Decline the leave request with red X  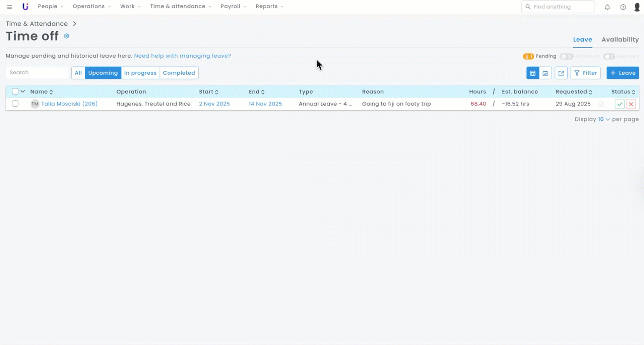pyautogui.click(x=631, y=104)
